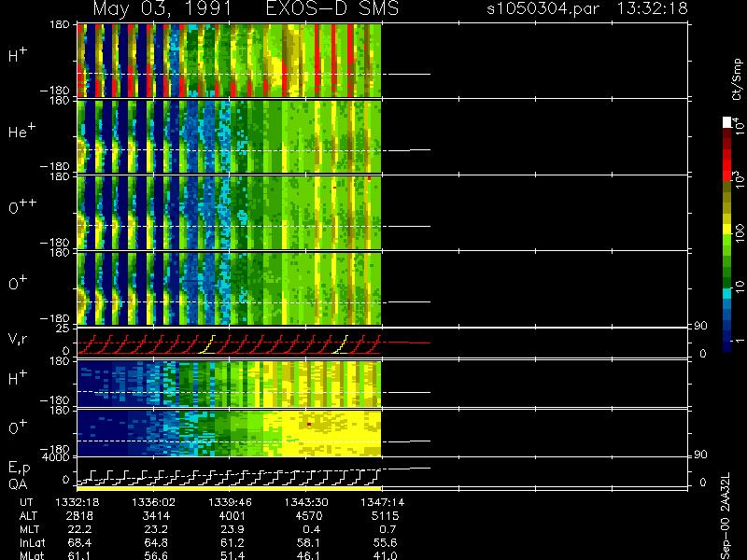Click the '100' color bar tick label

point(739,234)
